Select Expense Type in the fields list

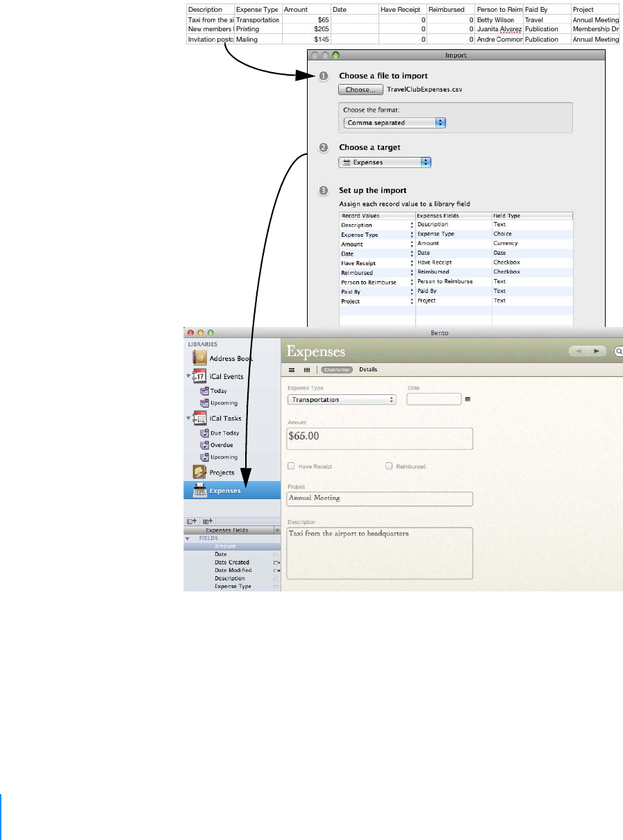[232, 586]
